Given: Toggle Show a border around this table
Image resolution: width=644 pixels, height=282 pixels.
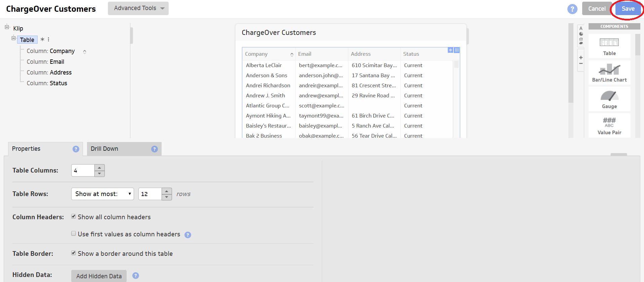Looking at the screenshot, I should coord(73,253).
